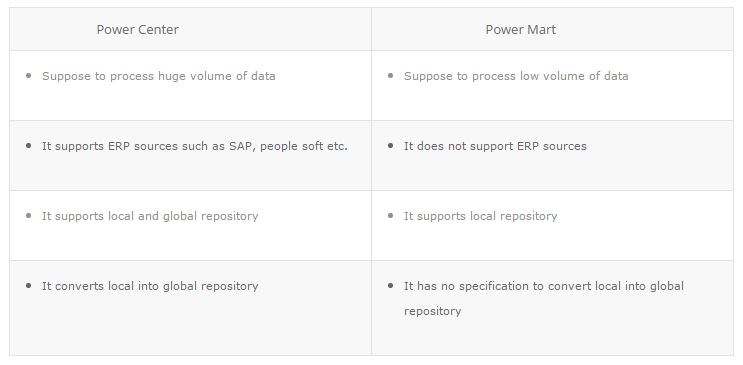Select text 'Suppose to process huge volume of data'
The width and height of the screenshot is (743, 365).
pos(158,76)
